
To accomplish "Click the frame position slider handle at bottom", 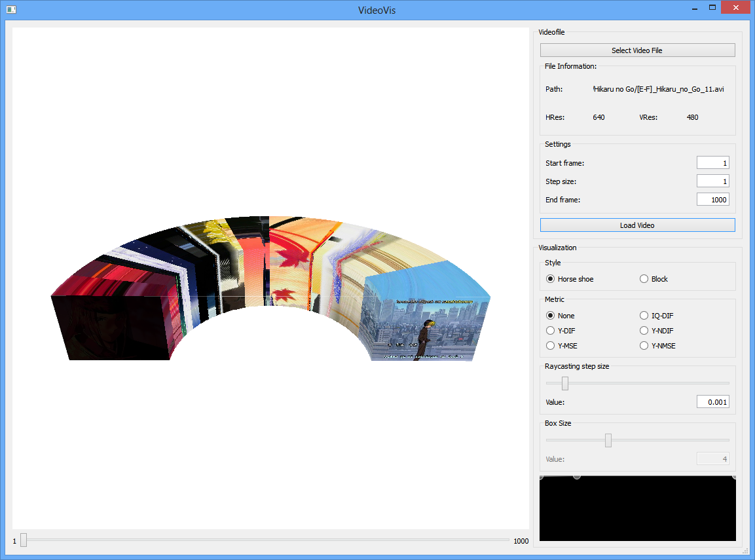I will 23,540.
